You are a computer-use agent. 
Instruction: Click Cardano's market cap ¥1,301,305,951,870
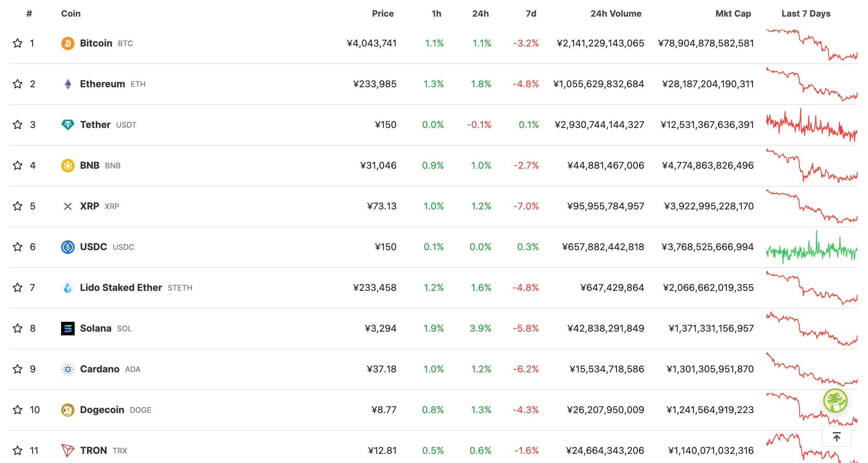pyautogui.click(x=710, y=369)
